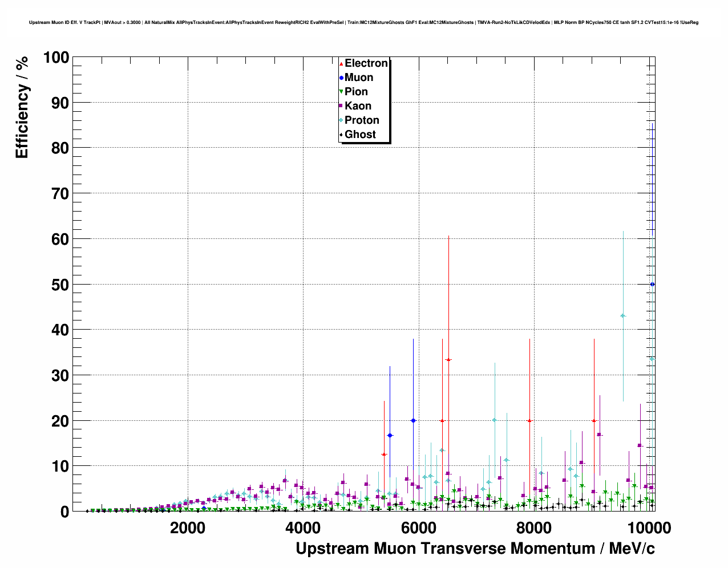
Task: Click the Kaon legend text entry
Action: click(x=358, y=106)
